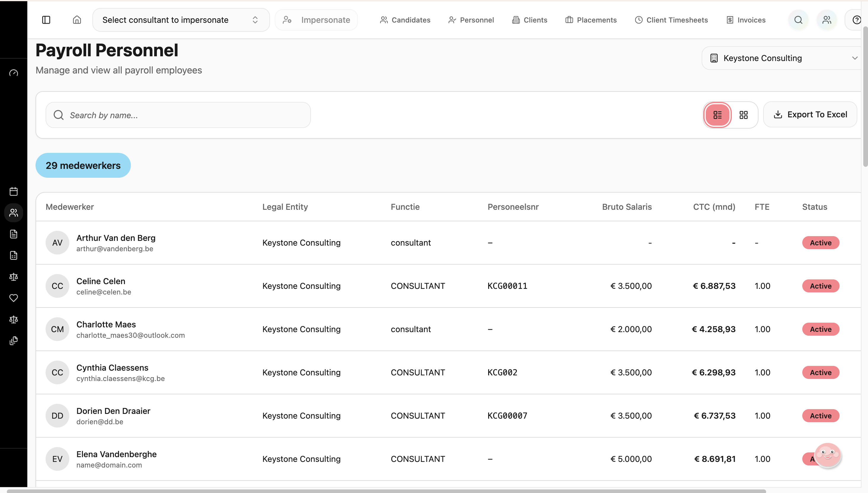This screenshot has width=868, height=493.
Task: Open the calendar icon in sidebar
Action: coord(14,191)
